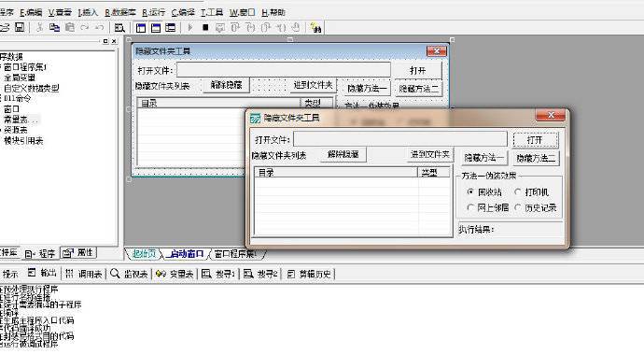Click the breakpoint hand toolbar icon
The image size is (644, 354).
tap(296, 27)
